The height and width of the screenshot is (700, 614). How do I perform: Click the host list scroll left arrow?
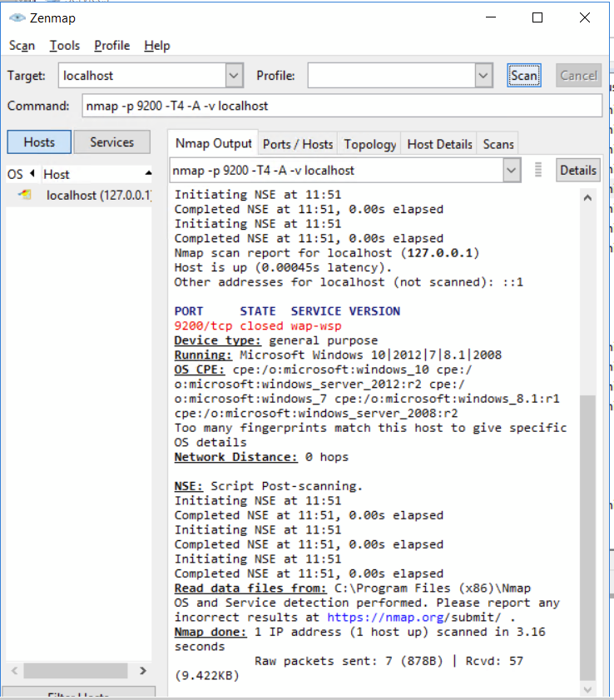[x=14, y=671]
